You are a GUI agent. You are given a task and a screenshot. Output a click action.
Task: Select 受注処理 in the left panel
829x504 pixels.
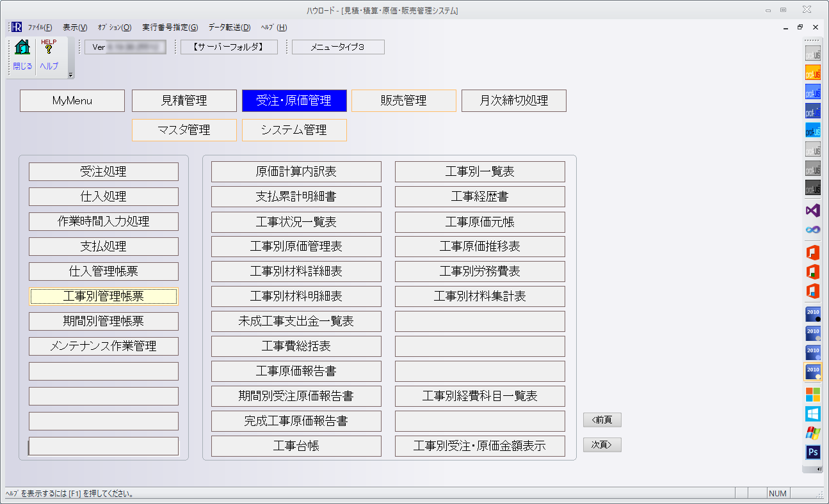click(x=103, y=171)
